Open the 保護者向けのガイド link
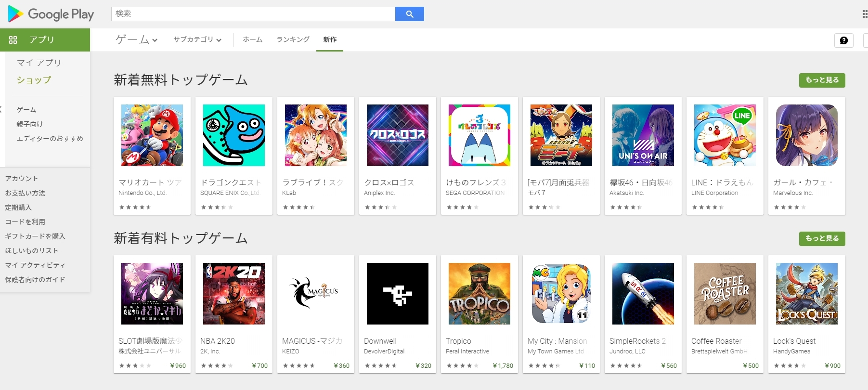Viewport: 868px width, 390px height. (35, 280)
